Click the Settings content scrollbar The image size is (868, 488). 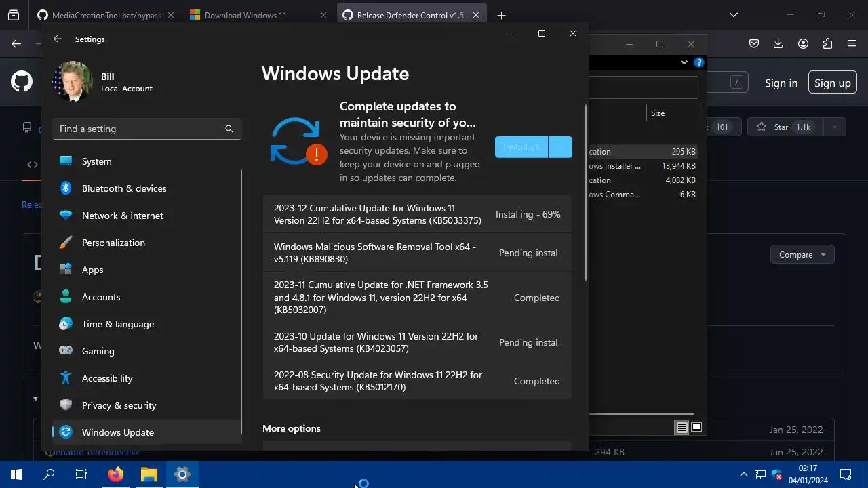click(586, 192)
